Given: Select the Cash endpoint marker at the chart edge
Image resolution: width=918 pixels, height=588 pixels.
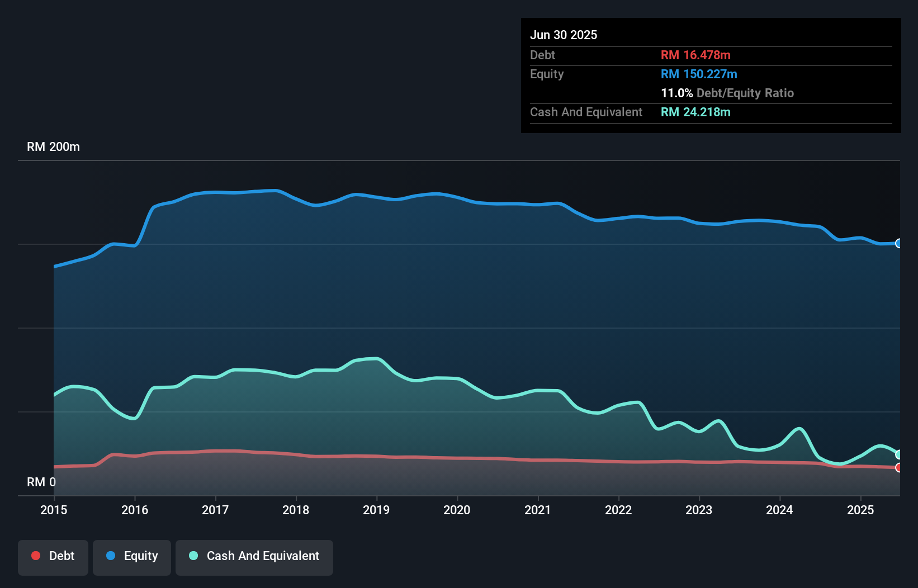Looking at the screenshot, I should point(898,454).
